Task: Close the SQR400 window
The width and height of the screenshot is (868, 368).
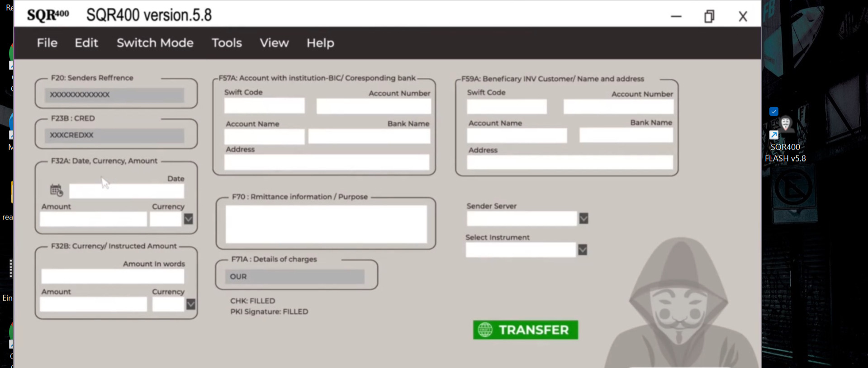Action: 743,17
